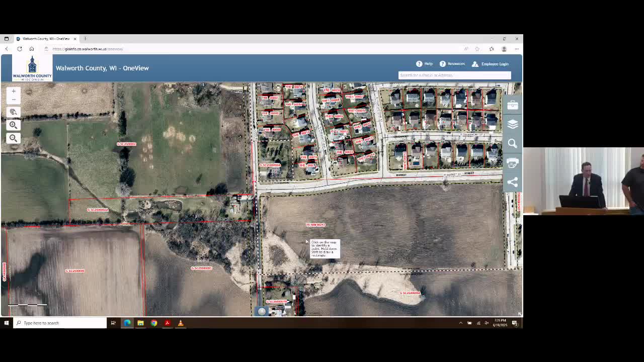Click the Walworth County logo
The width and height of the screenshot is (644, 362).
pos(32,68)
